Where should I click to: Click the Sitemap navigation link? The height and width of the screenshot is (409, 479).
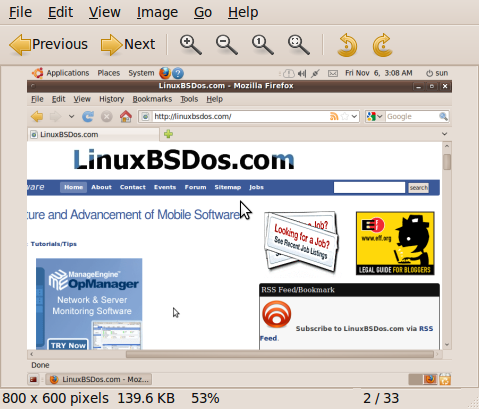click(x=228, y=187)
